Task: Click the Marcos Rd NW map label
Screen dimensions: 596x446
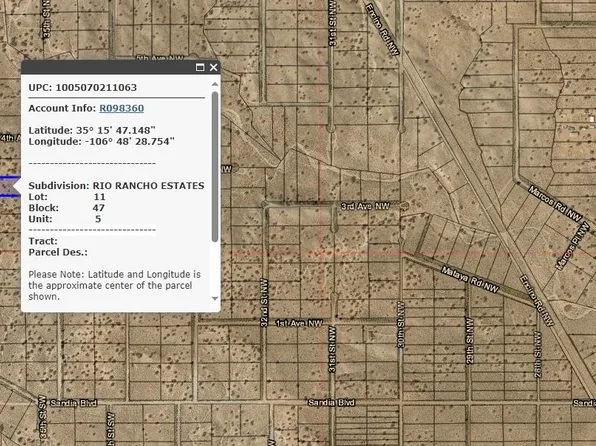Action: click(555, 204)
